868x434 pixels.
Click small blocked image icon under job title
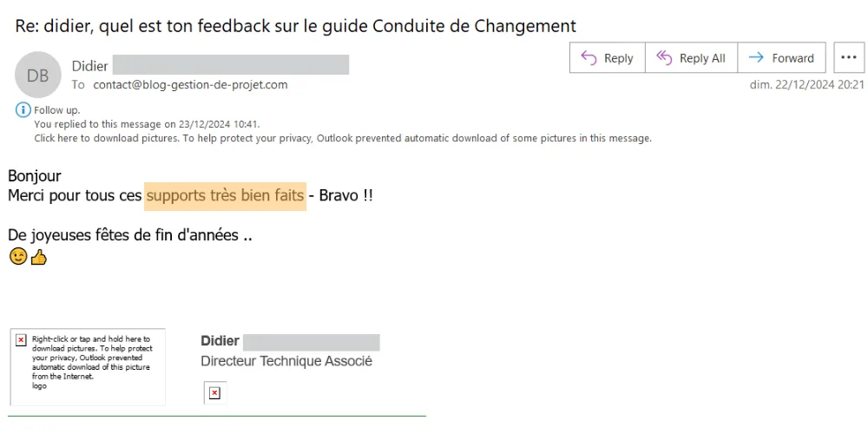[x=214, y=393]
